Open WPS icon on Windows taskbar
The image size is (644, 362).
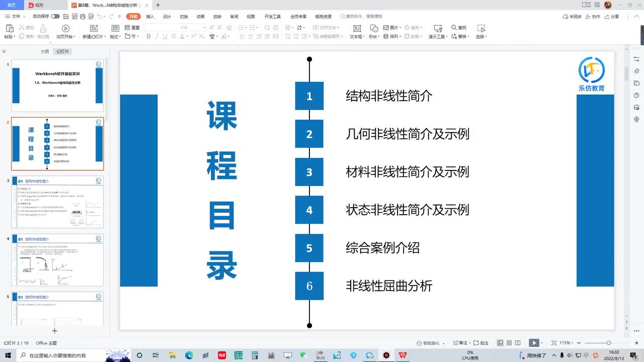tap(403, 355)
